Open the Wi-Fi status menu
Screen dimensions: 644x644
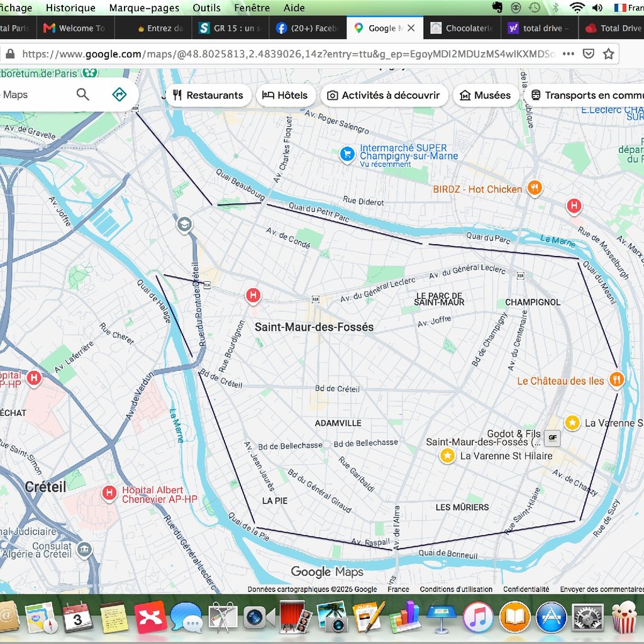577,8
